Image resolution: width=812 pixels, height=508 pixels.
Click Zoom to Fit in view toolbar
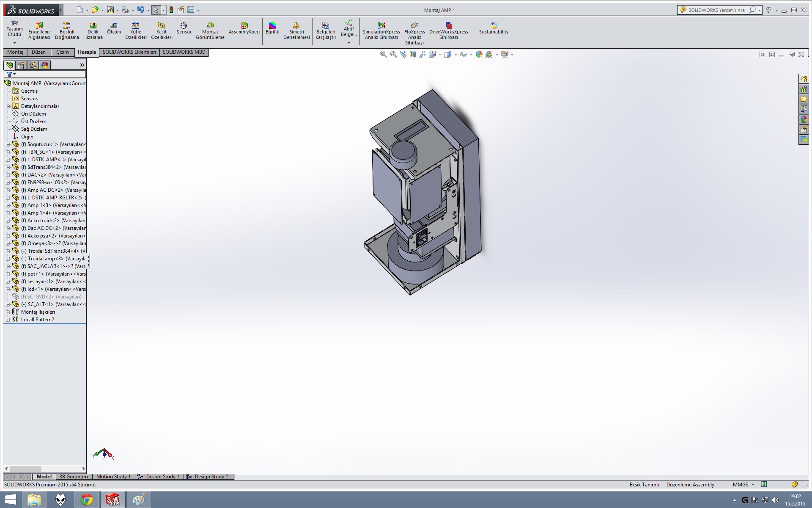(383, 54)
